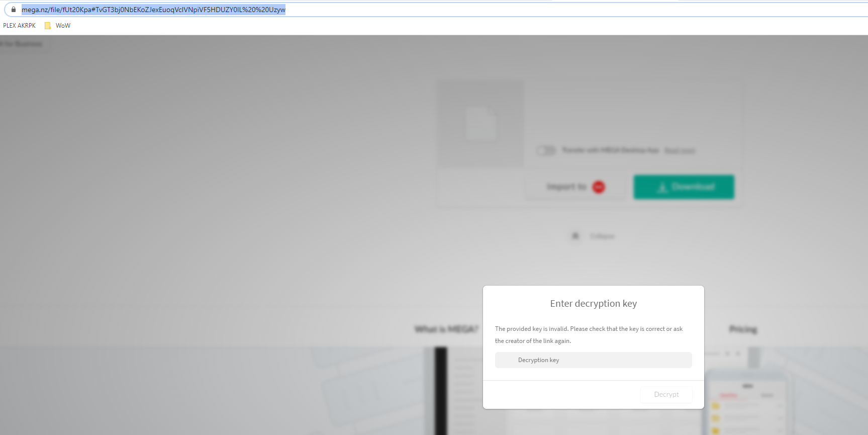Click the lock icon in address bar

click(14, 9)
